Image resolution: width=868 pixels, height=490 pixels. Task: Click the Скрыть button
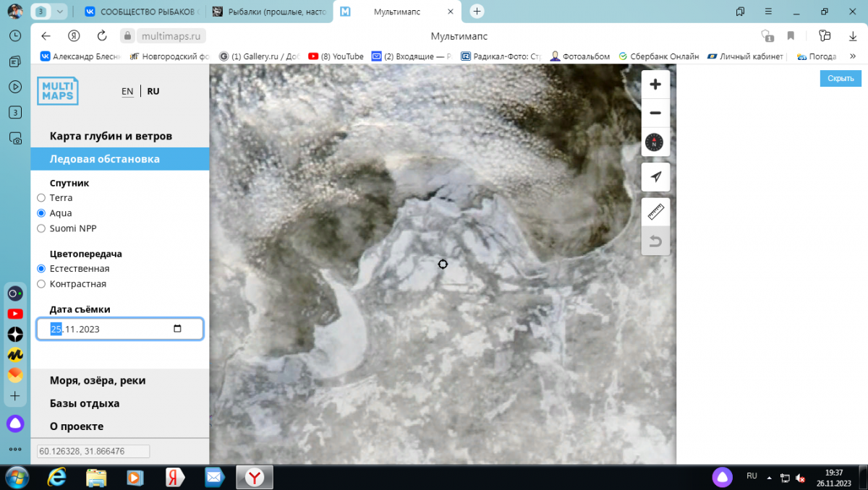click(841, 78)
